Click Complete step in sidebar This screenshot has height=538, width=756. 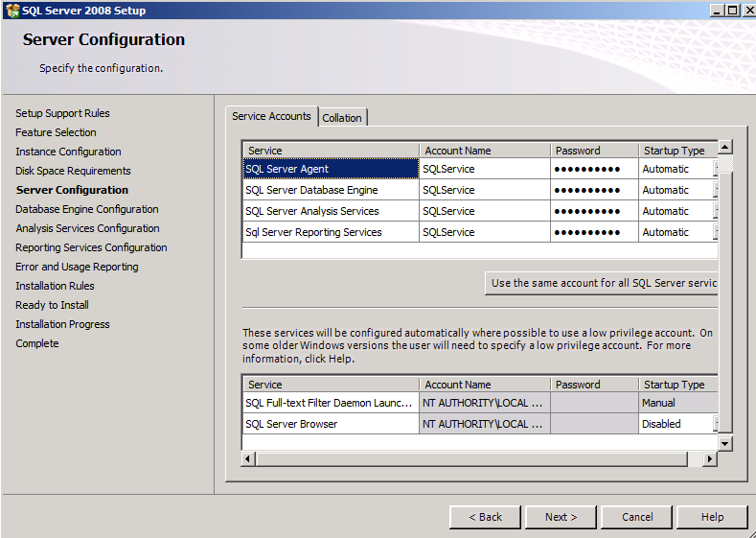(37, 343)
